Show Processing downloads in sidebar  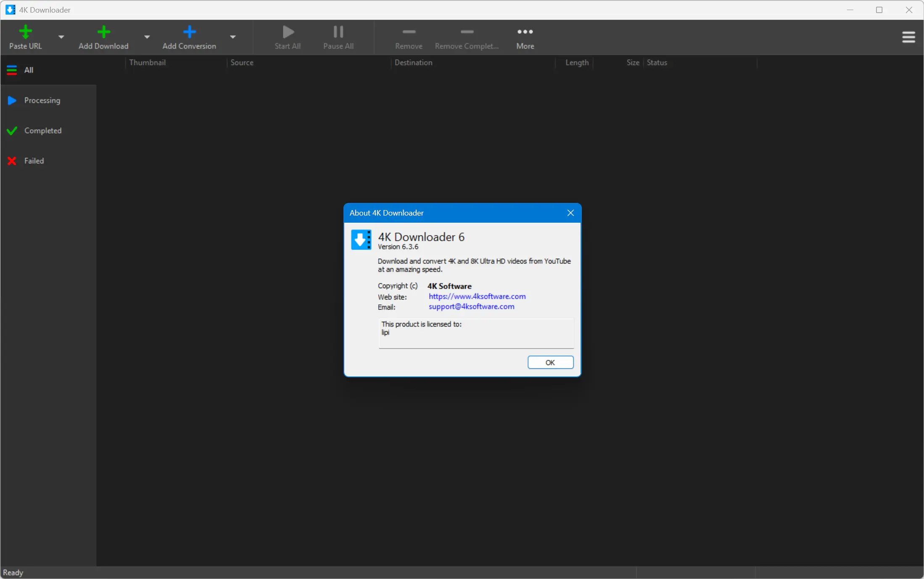(42, 100)
